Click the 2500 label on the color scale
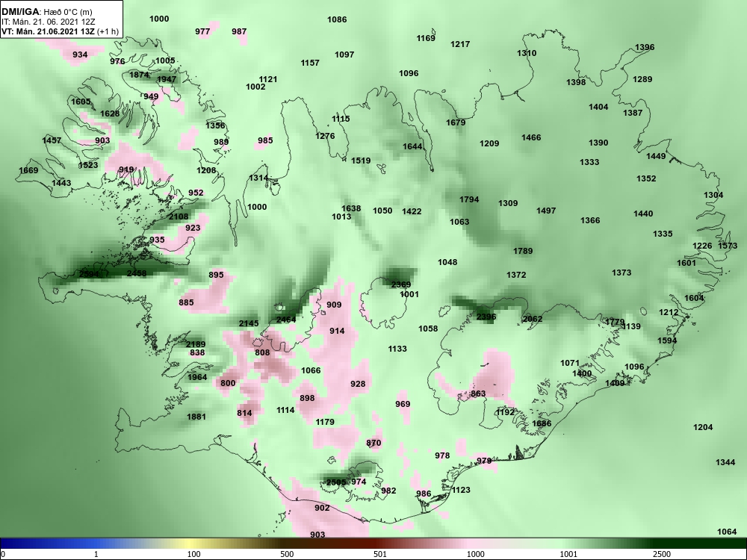This screenshot has height=560, width=747. coord(662,554)
